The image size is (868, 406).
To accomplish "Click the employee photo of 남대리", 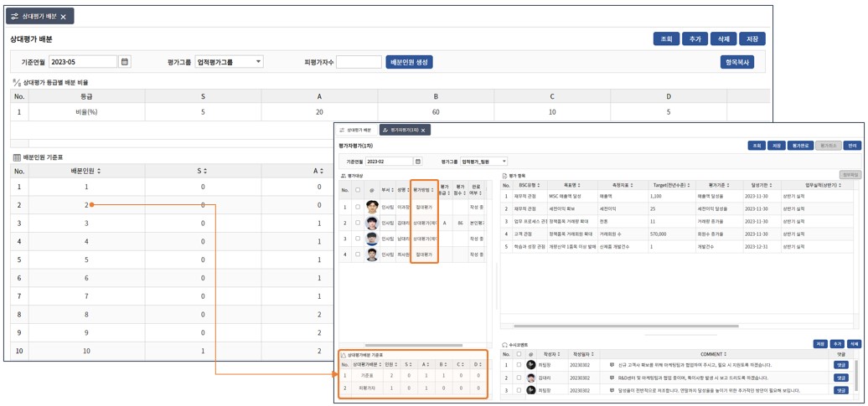I will pyautogui.click(x=372, y=239).
